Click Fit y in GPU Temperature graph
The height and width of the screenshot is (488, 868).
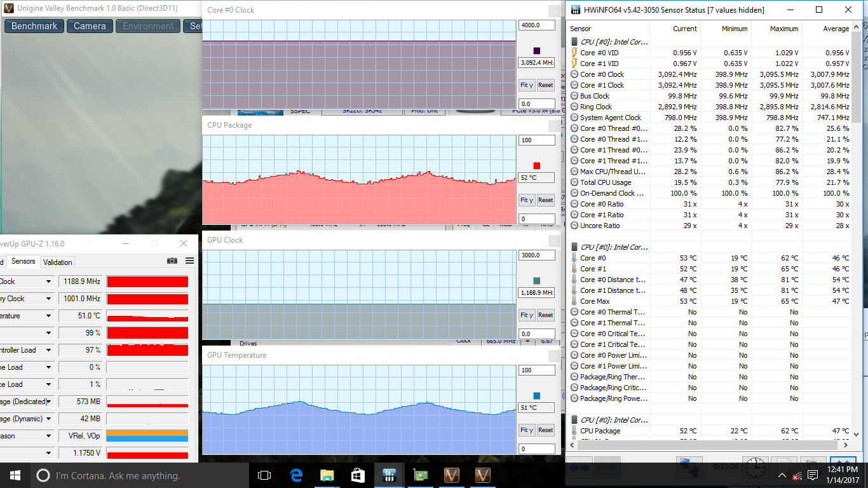coord(527,430)
